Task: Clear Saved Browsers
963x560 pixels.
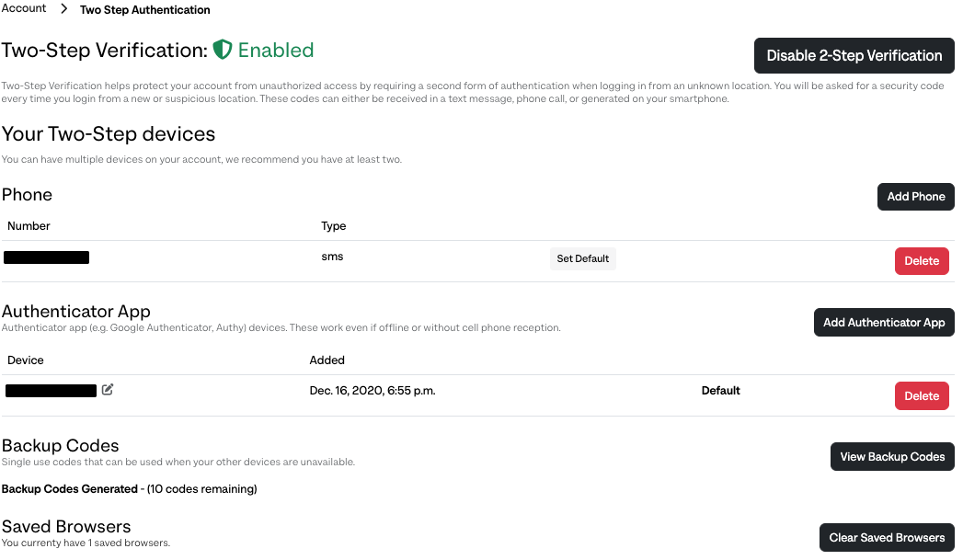Action: [x=887, y=538]
